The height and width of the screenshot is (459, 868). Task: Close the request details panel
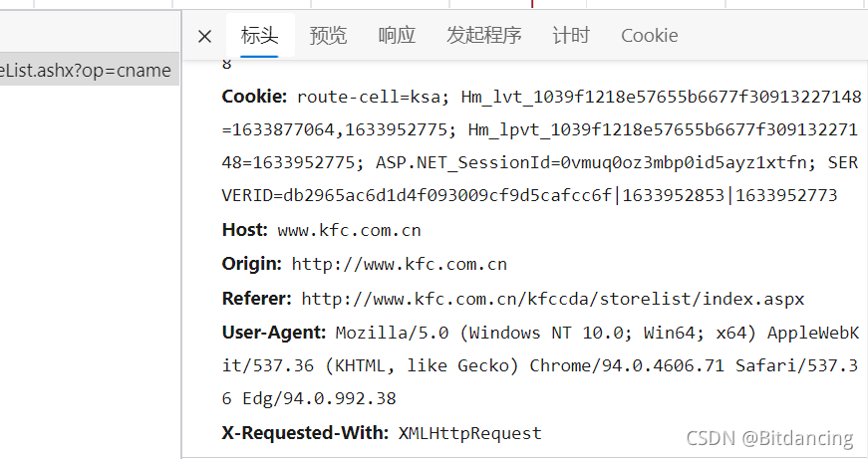coord(204,36)
